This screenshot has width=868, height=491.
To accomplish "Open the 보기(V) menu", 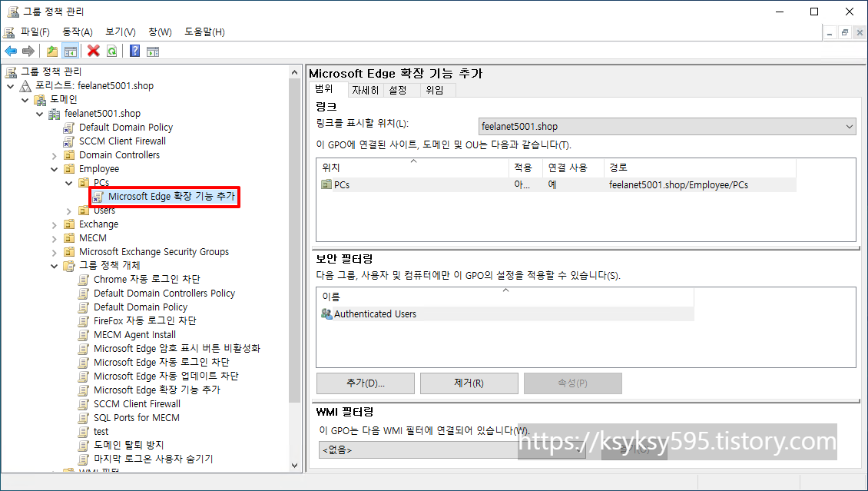I will 121,32.
